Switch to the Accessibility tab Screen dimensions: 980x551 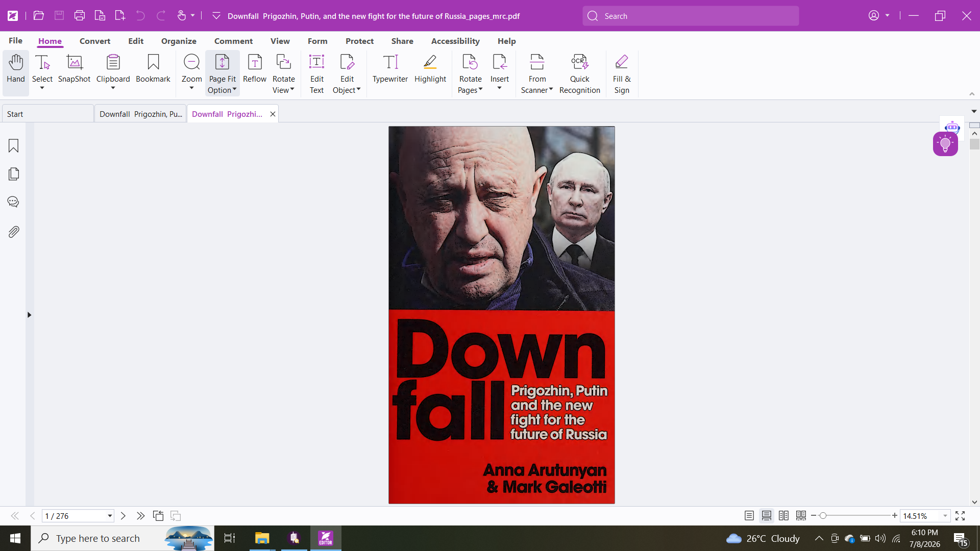(455, 41)
